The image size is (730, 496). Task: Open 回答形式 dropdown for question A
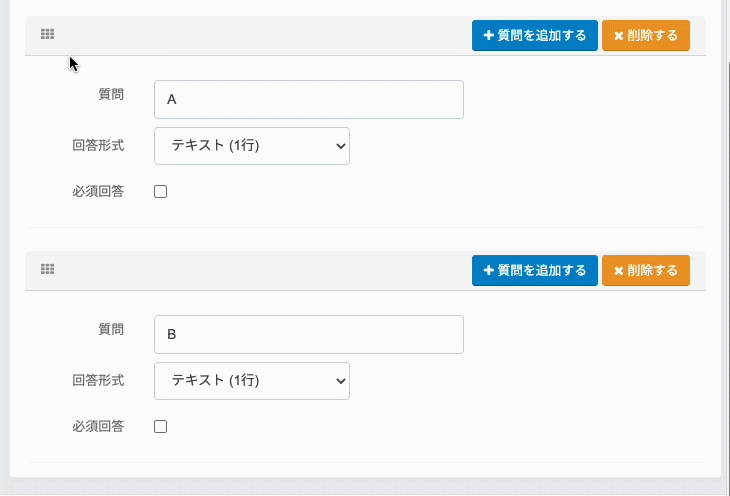point(252,146)
